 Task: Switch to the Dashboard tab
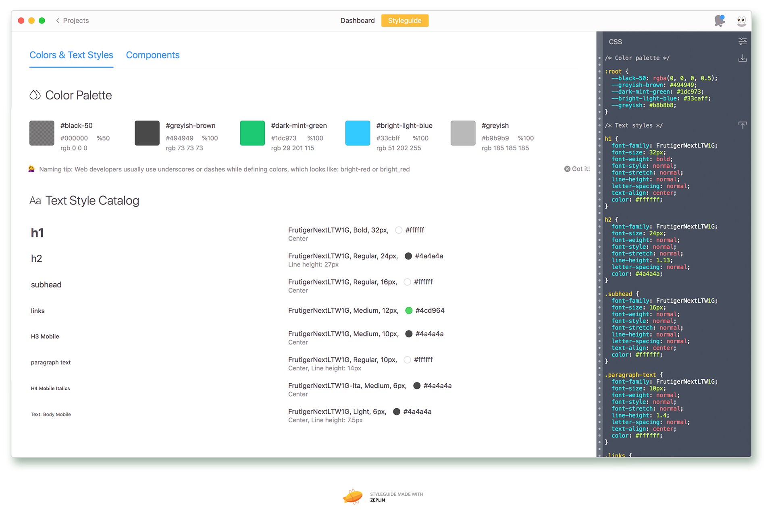point(357,21)
